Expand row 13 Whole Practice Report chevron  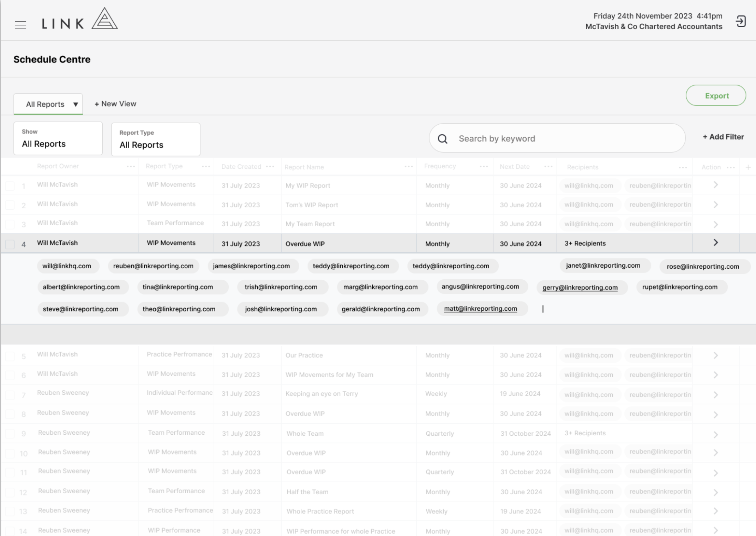pyautogui.click(x=716, y=511)
